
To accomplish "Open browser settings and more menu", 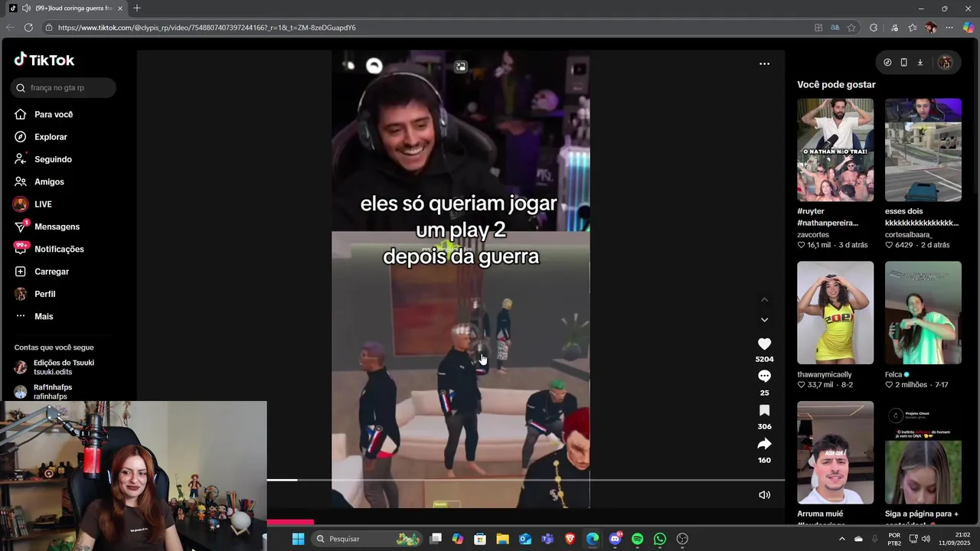I will click(x=949, y=28).
